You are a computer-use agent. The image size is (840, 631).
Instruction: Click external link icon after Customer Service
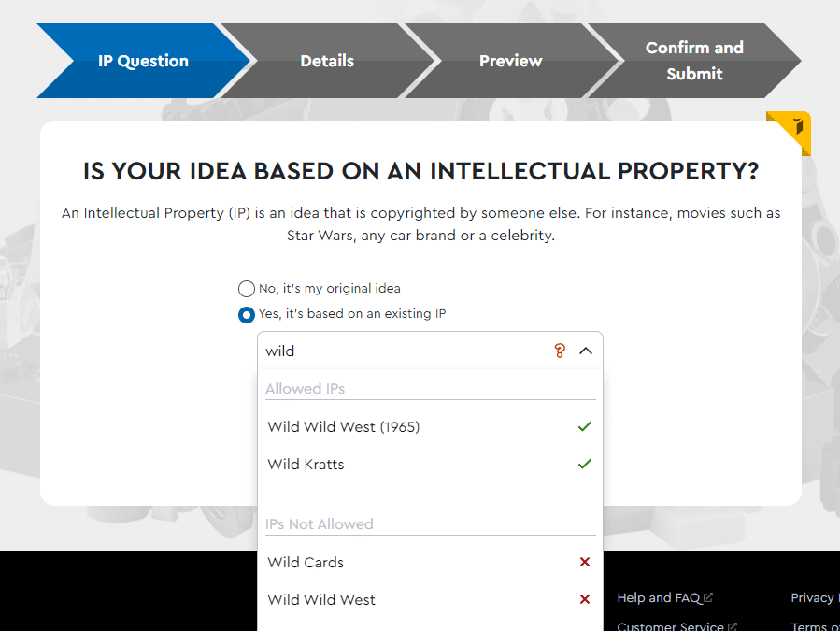click(x=733, y=626)
